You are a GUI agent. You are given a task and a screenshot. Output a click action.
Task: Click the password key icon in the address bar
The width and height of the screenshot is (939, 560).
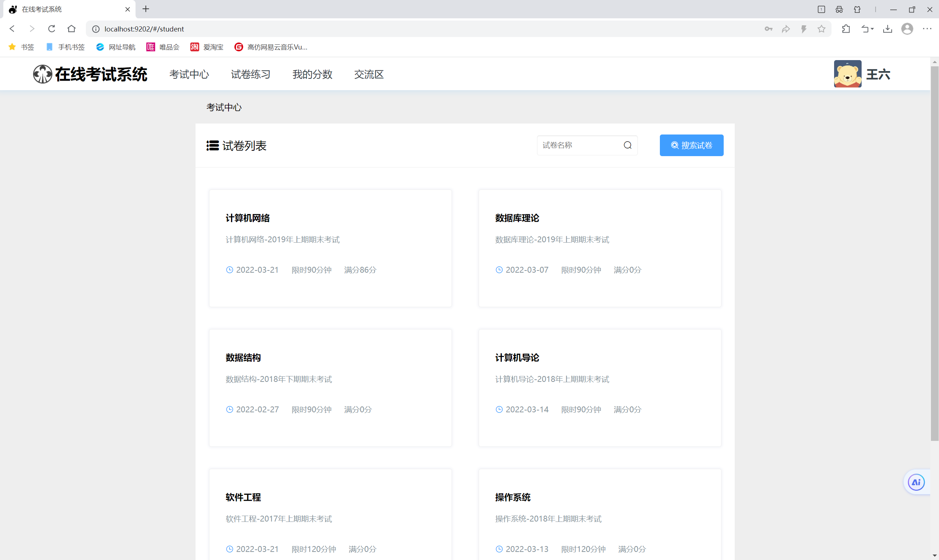(x=768, y=29)
